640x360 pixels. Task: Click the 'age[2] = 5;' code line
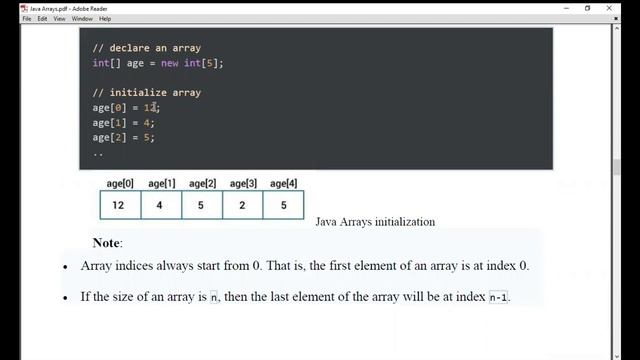pyautogui.click(x=123, y=138)
